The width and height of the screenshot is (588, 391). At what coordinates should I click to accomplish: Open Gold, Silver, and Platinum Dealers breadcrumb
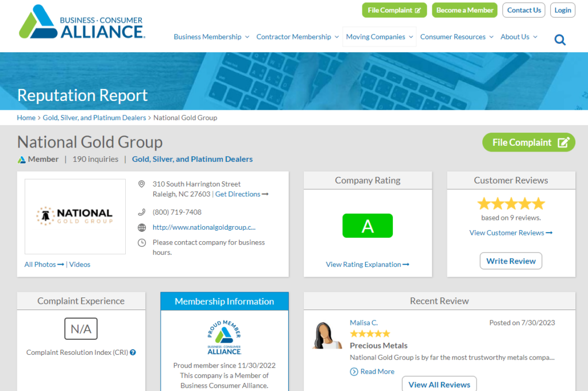(94, 118)
